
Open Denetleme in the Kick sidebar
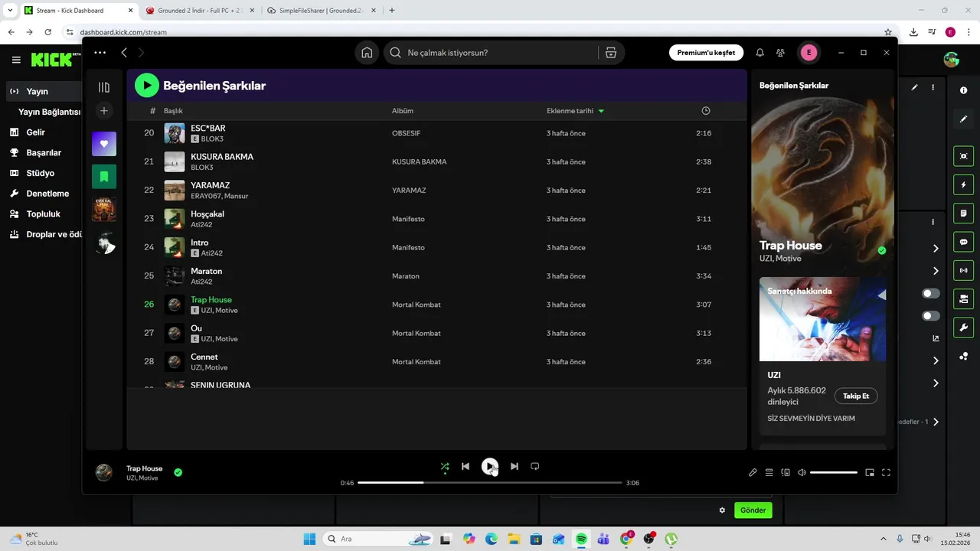pos(47,194)
